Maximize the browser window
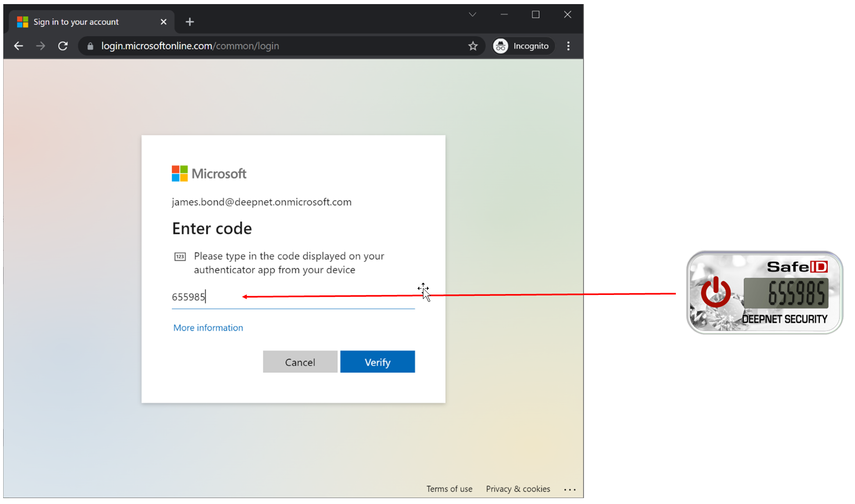Viewport: 855px width, 504px height. [536, 15]
